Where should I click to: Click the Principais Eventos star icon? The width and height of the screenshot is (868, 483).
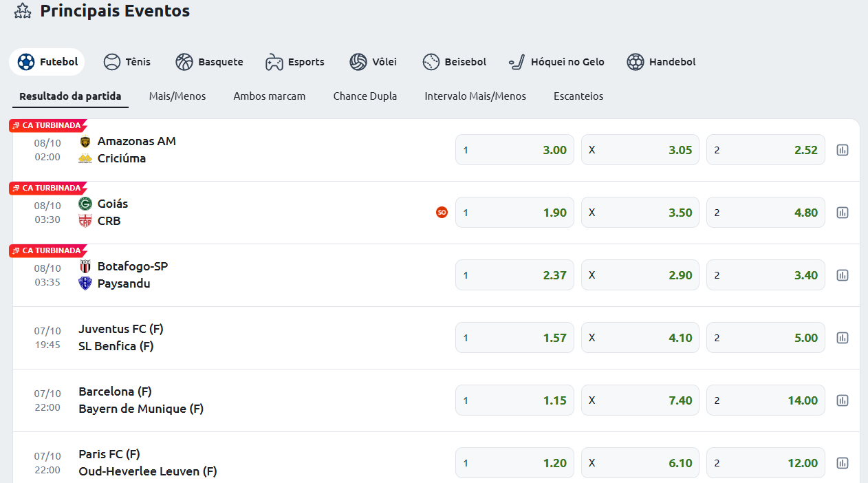(23, 12)
